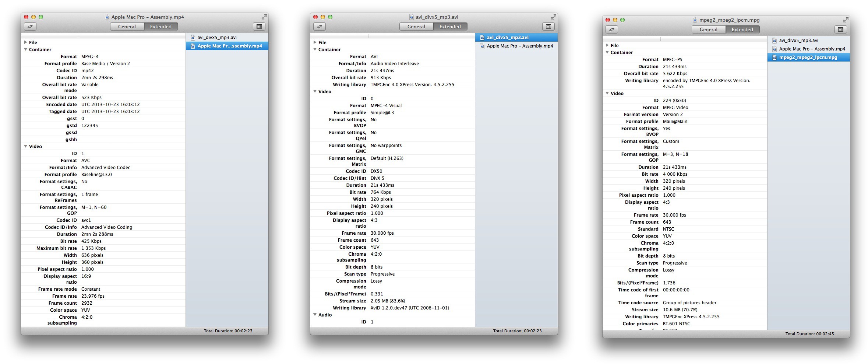Click the '23.976 fps' frame rate value
The height and width of the screenshot is (364, 868).
[x=93, y=296]
